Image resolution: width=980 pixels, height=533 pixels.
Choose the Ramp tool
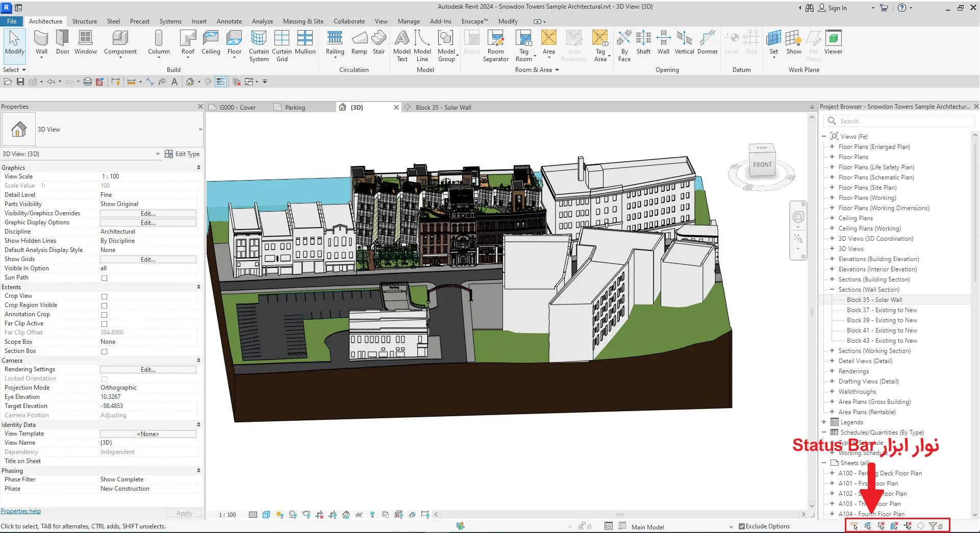tap(359, 43)
